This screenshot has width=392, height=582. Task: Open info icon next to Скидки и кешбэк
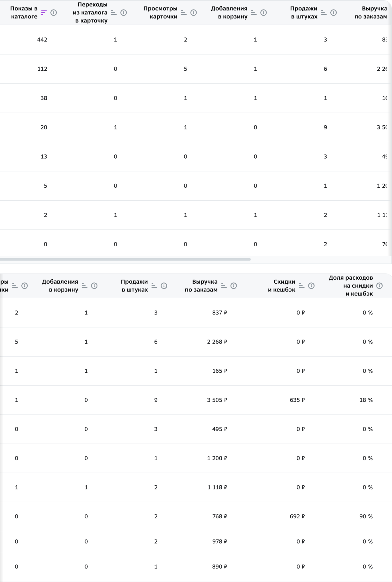point(311,286)
